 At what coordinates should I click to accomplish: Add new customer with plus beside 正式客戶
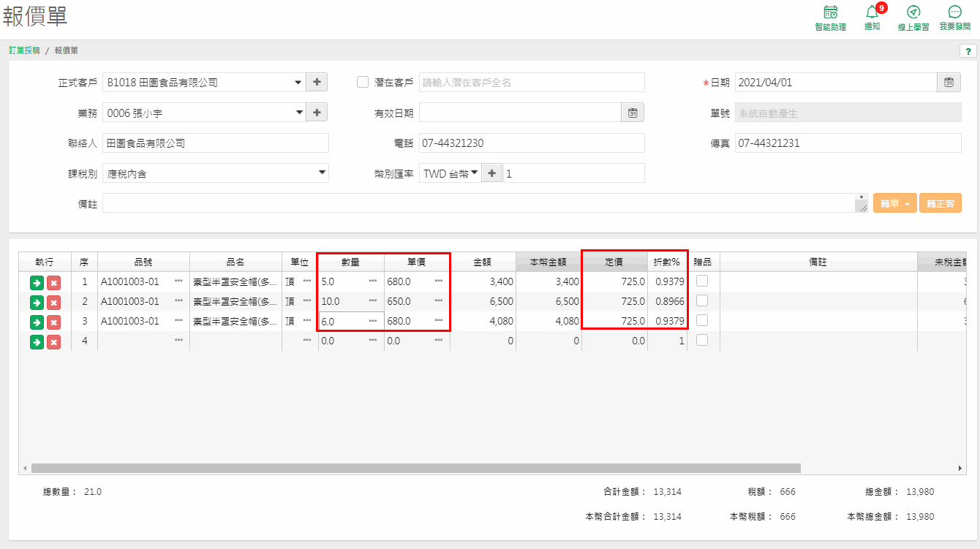[x=317, y=83]
